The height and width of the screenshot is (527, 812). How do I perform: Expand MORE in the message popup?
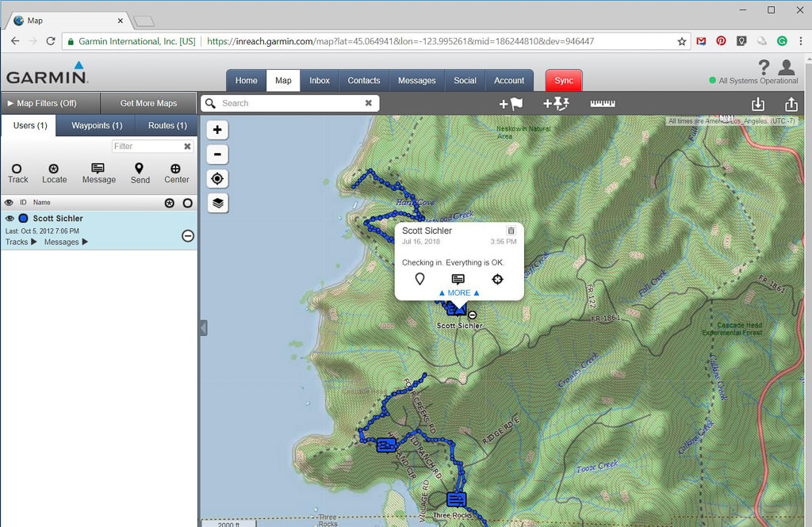point(459,292)
